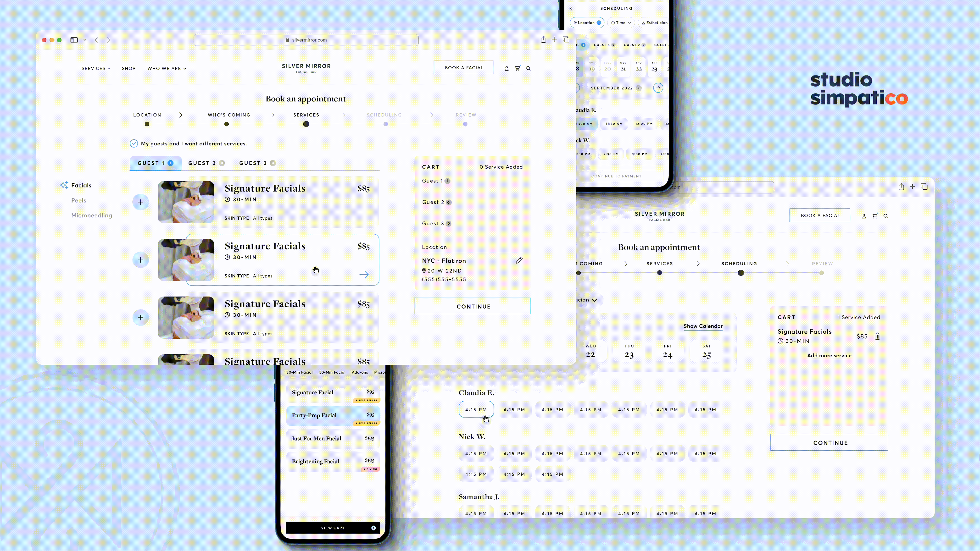
Task: Open the 50-Min Facial tab on bottom phone
Action: pyautogui.click(x=332, y=372)
